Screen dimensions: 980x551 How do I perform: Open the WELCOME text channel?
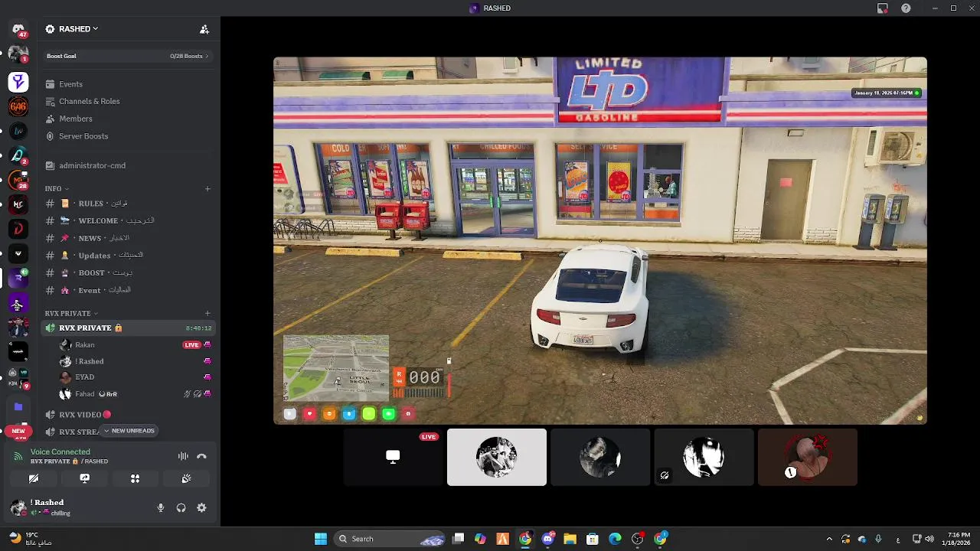tap(127, 220)
